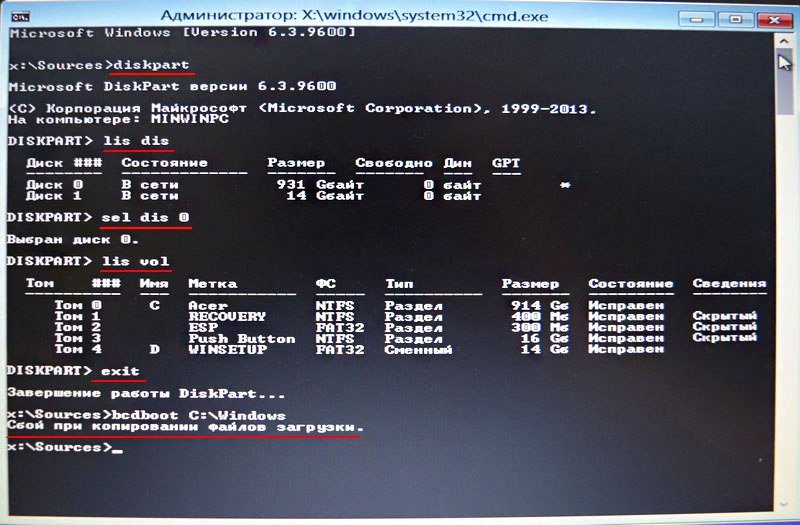800x525 pixels.
Task: Click the 'Сменный' volume type
Action: [x=418, y=349]
